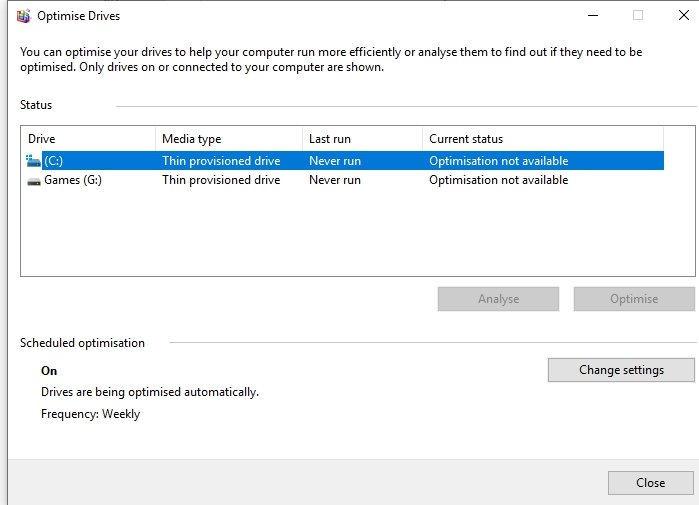Click the bold On status text
The image size is (699, 505).
[49, 371]
